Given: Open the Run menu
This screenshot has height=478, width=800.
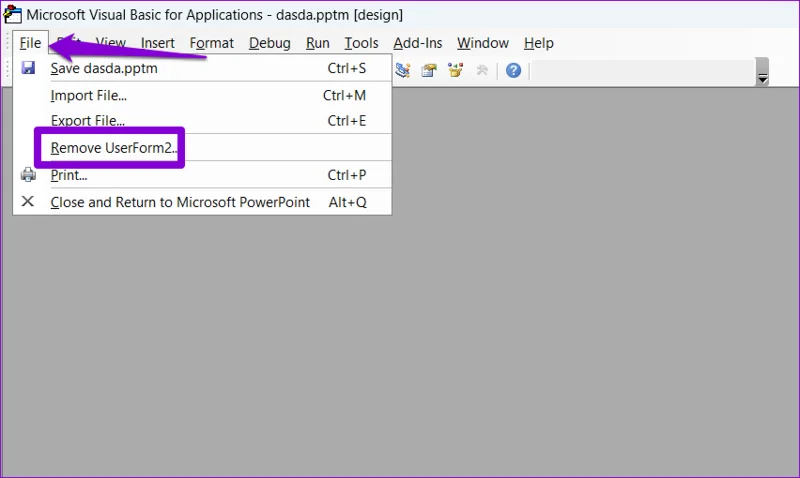Looking at the screenshot, I should [x=317, y=43].
